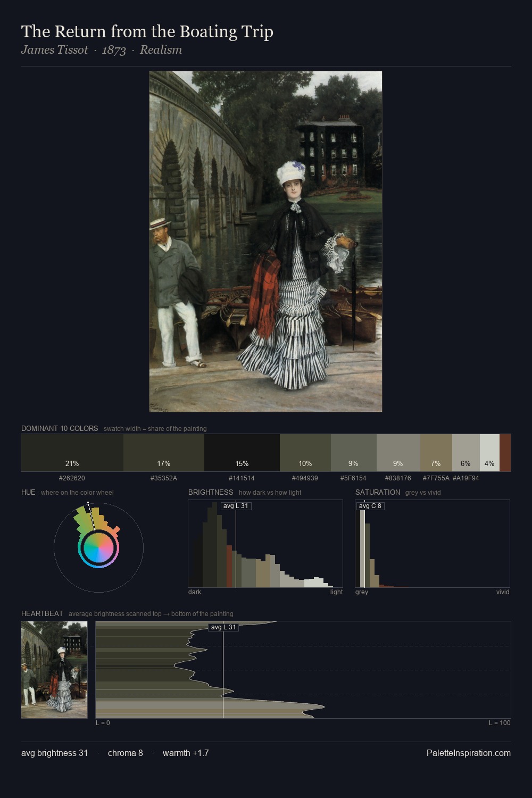Click the hex code #494939
Image resolution: width=532 pixels, height=798 pixels.
click(x=305, y=478)
